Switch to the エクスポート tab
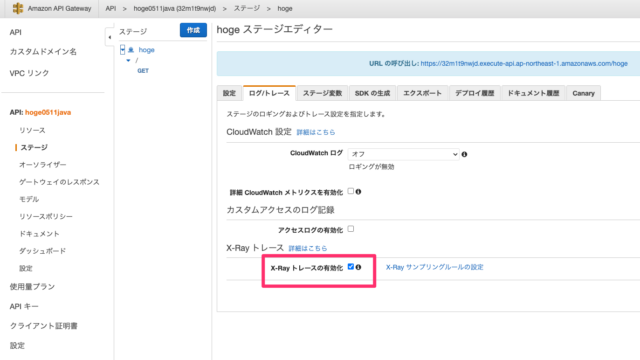 pos(422,93)
